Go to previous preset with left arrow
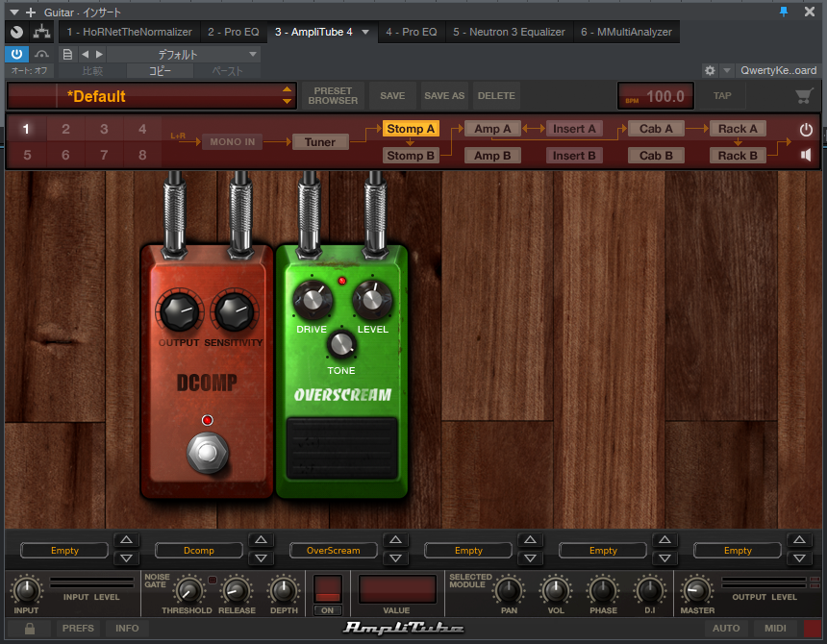The height and width of the screenshot is (644, 827). pyautogui.click(x=85, y=54)
